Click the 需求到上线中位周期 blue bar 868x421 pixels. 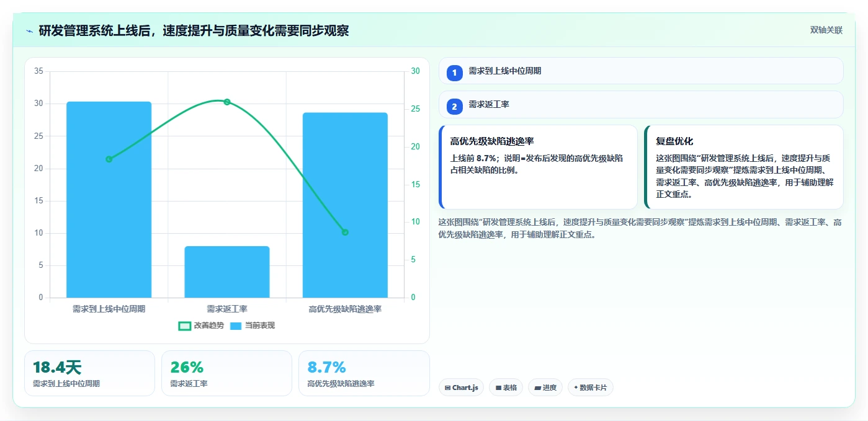109,200
